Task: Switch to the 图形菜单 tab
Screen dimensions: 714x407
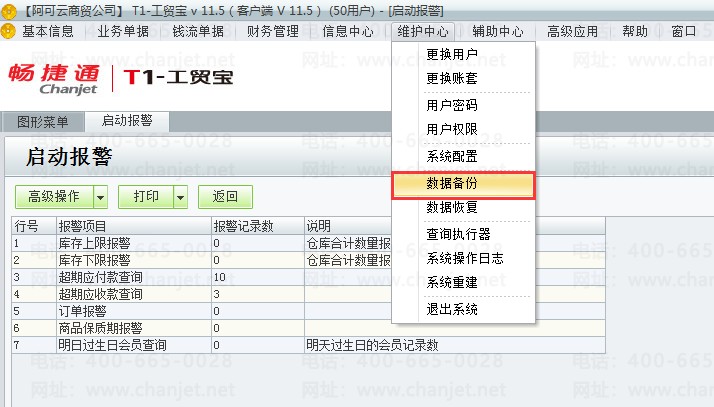Action: [x=43, y=122]
